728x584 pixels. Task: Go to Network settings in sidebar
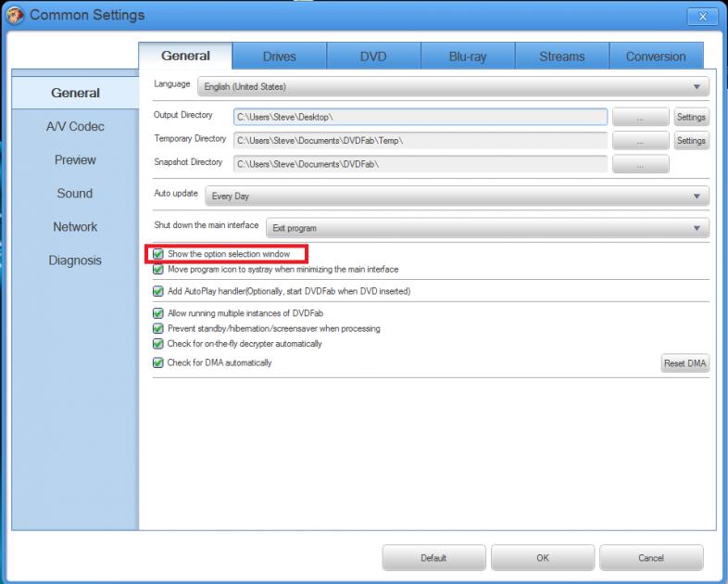(75, 226)
